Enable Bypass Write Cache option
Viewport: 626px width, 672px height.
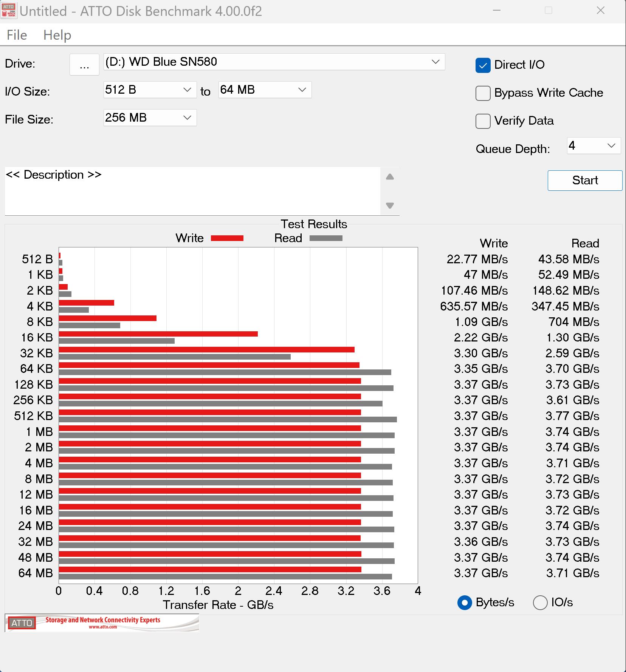pos(483,93)
